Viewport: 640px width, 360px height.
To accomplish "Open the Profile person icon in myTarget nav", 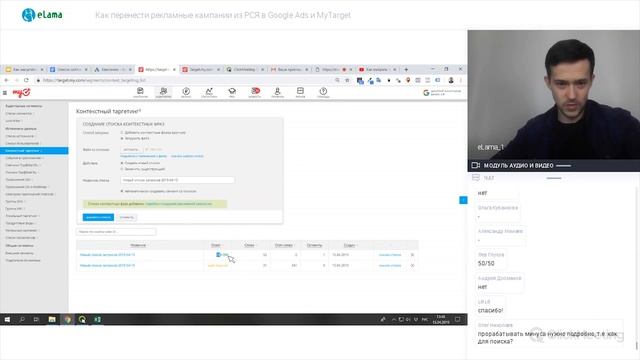I will point(278,92).
